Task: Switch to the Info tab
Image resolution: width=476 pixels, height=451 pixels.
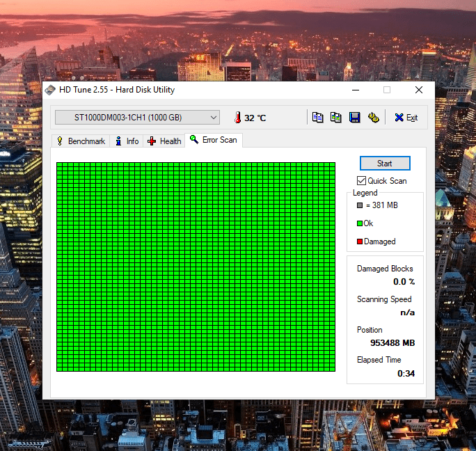Action: point(127,141)
